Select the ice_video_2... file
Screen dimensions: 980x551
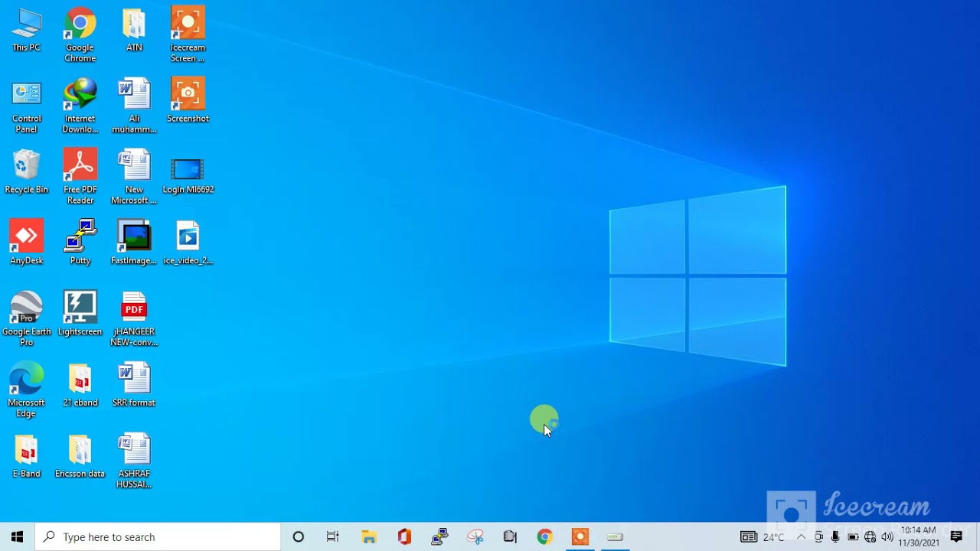coord(188,243)
